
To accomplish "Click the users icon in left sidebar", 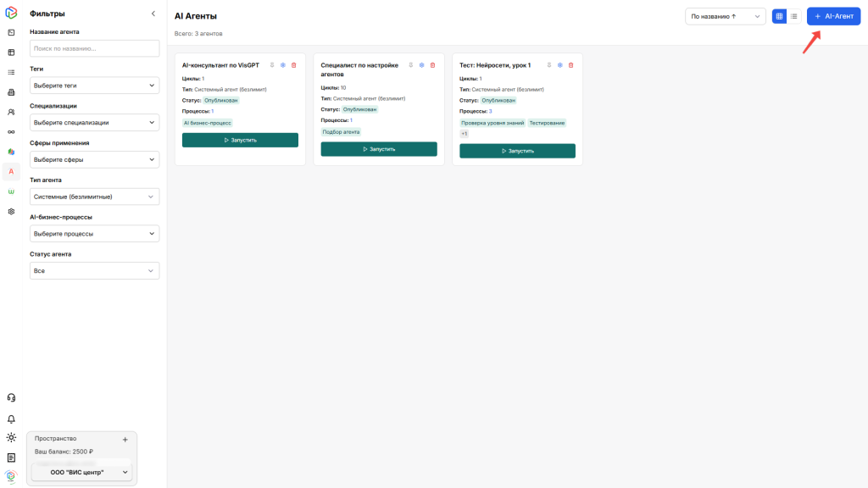I will 11,112.
